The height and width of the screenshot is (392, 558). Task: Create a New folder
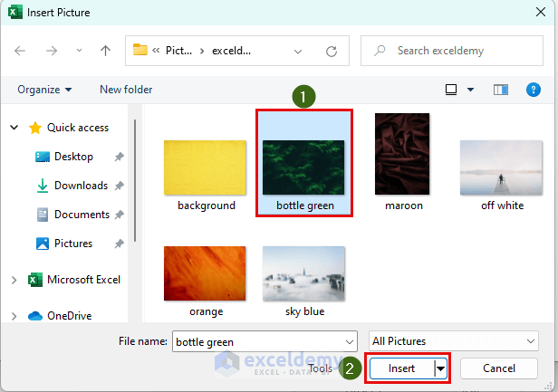126,90
